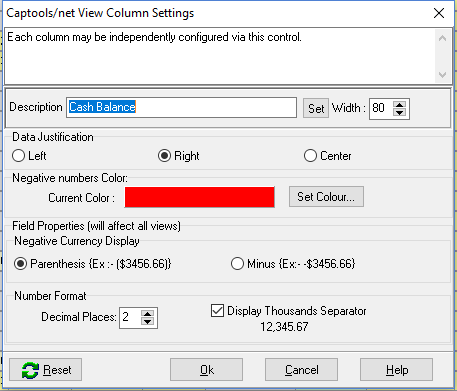Click the Negative numbers Color label
The image size is (457, 391).
point(70,178)
